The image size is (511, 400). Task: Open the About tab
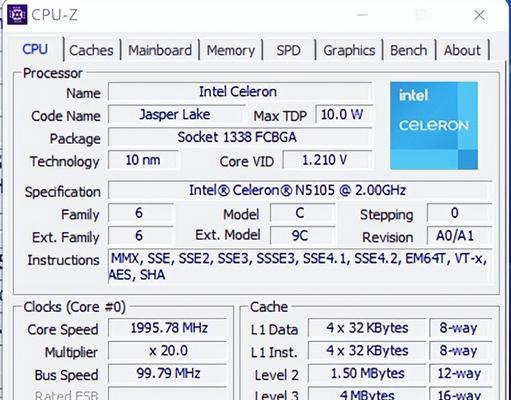(x=462, y=50)
